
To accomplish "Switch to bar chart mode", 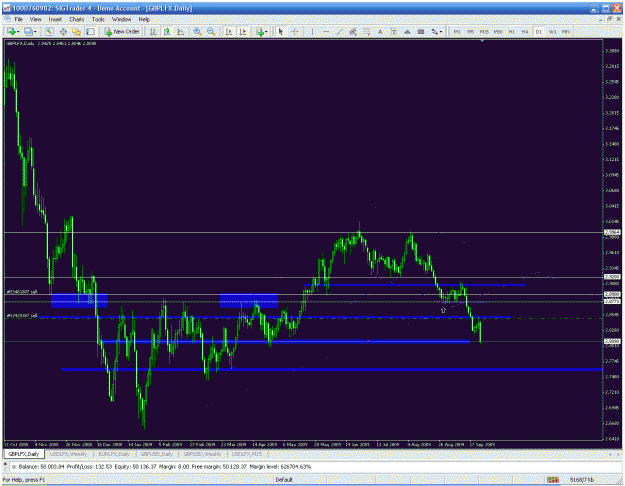I will (x=153, y=31).
